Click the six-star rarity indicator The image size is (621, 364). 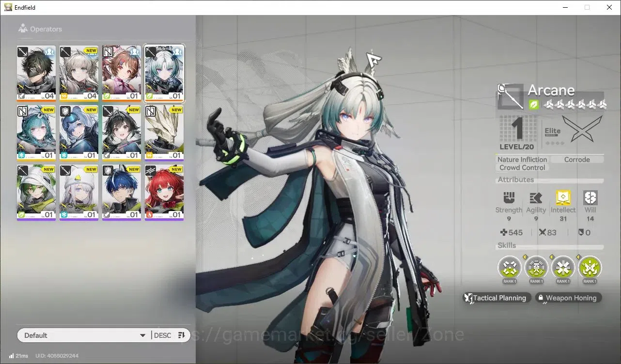click(575, 105)
